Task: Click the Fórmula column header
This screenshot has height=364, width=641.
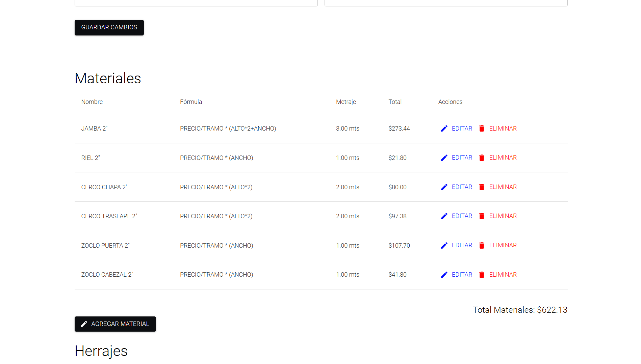Action: pos(191,102)
